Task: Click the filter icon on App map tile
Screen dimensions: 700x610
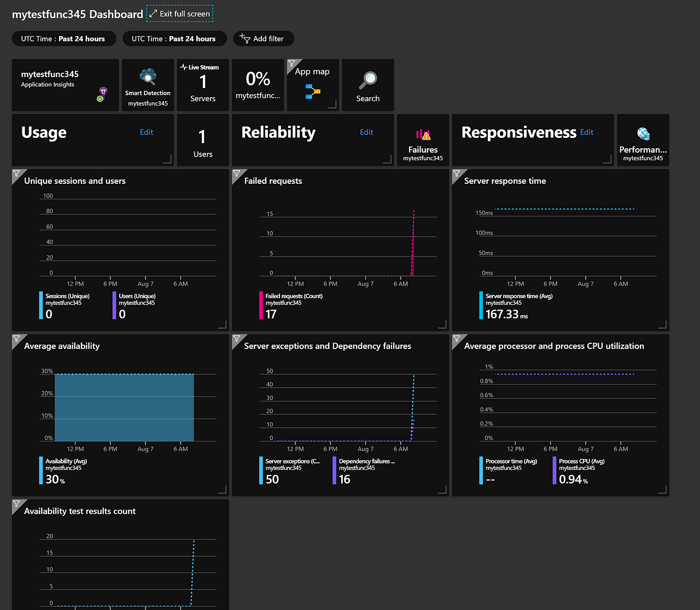Action: (291, 63)
